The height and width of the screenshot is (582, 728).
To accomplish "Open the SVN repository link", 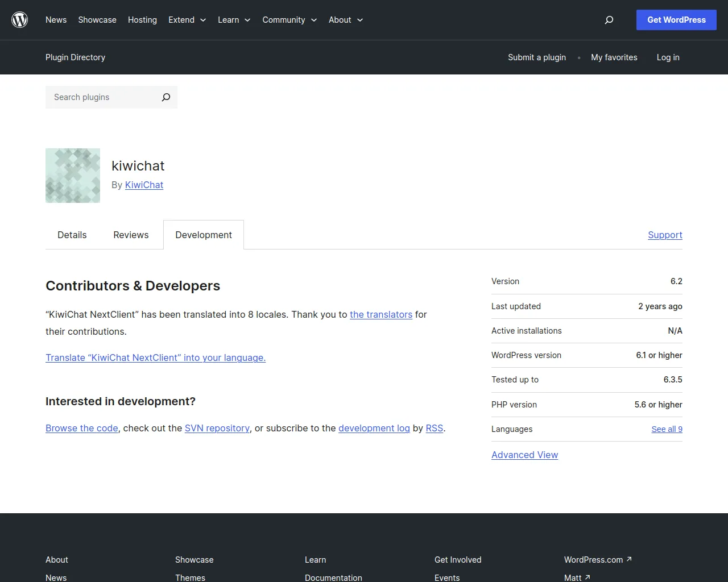I will tap(217, 428).
